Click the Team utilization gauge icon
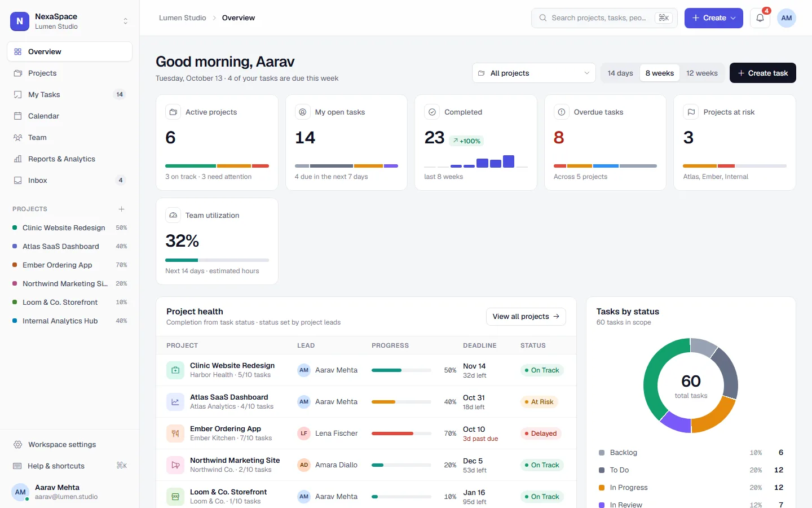812x508 pixels. click(x=173, y=215)
